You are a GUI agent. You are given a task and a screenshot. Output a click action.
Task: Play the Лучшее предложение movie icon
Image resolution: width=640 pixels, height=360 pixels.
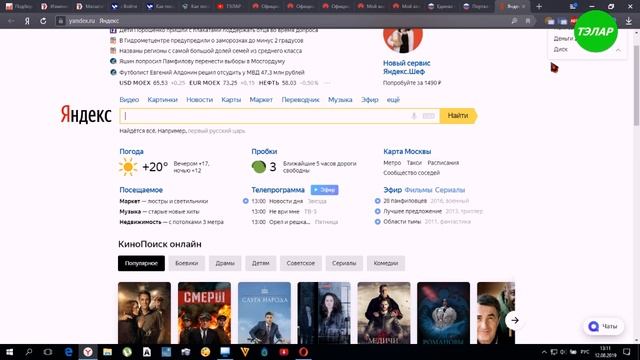coord(378,211)
